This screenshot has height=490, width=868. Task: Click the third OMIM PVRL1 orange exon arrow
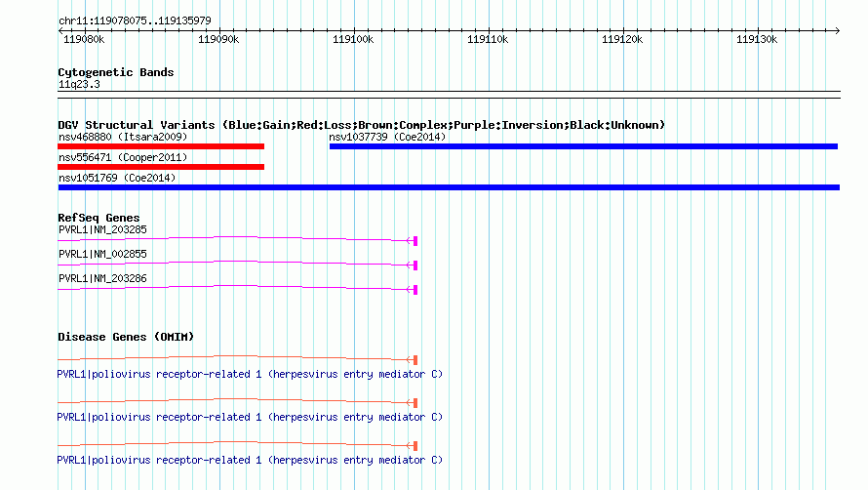(412, 446)
